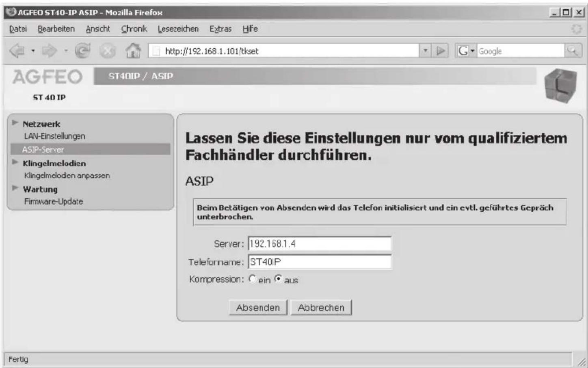Click the AGFEO logo
The height and width of the screenshot is (368, 588).
coord(48,77)
